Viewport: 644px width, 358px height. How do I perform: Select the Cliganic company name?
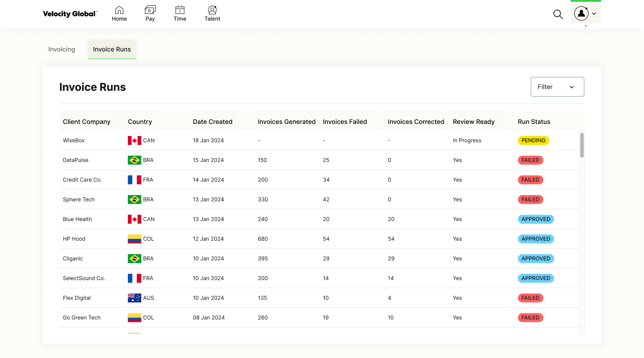coord(73,259)
